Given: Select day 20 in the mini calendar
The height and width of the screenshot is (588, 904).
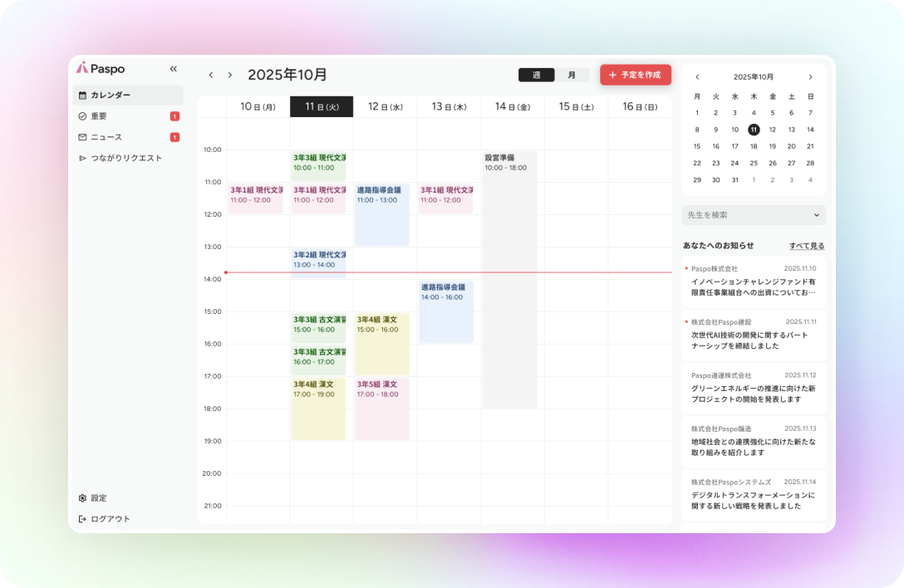Looking at the screenshot, I should click(x=792, y=146).
